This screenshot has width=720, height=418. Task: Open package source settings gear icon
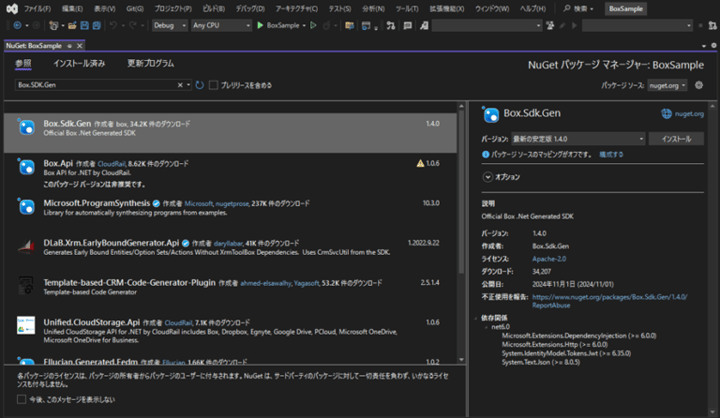coord(699,86)
